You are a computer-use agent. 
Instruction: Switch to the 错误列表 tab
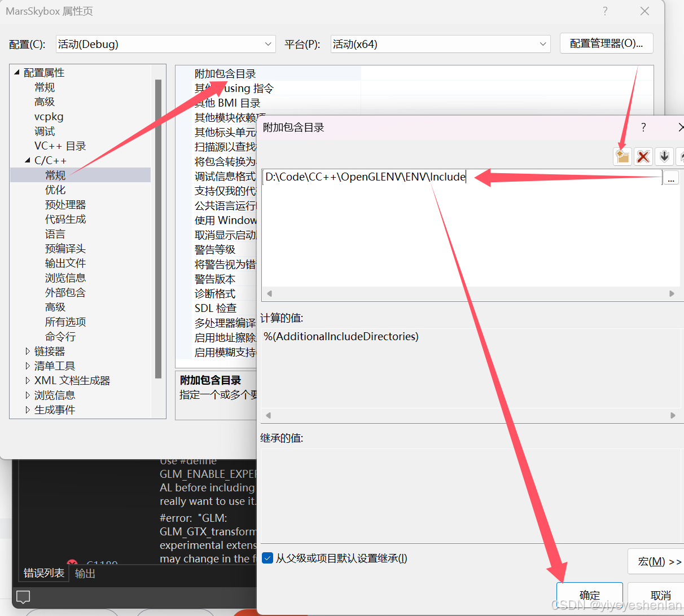43,573
